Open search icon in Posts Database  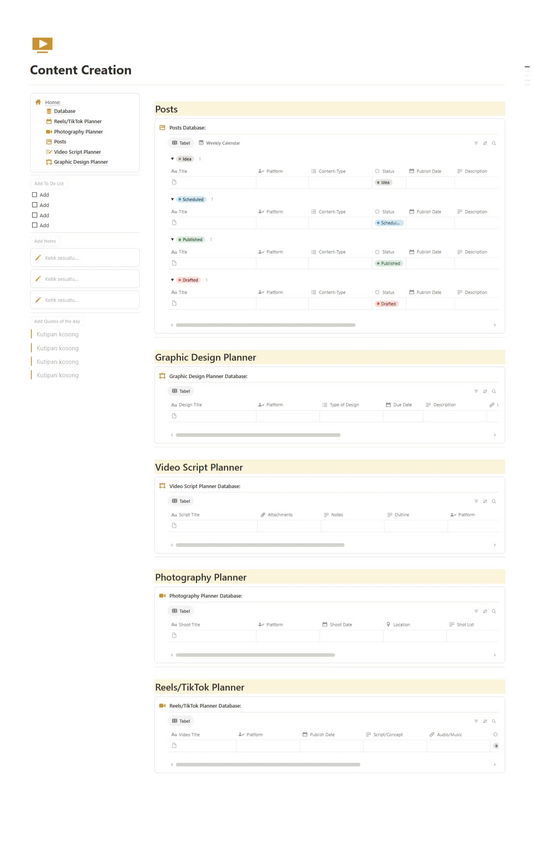click(x=494, y=143)
